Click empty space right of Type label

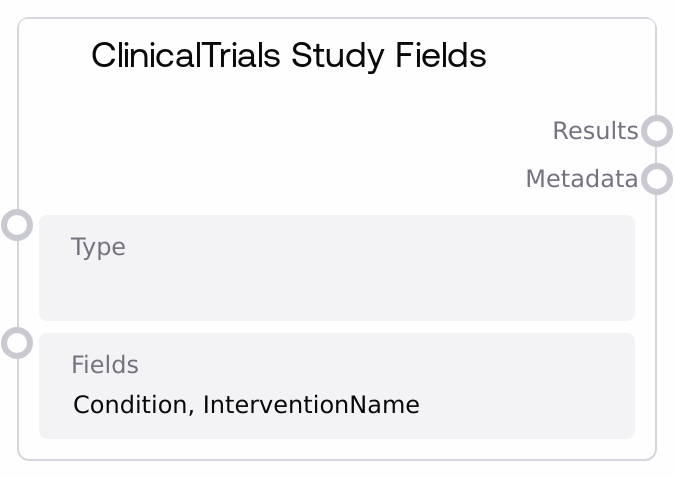click(380, 247)
